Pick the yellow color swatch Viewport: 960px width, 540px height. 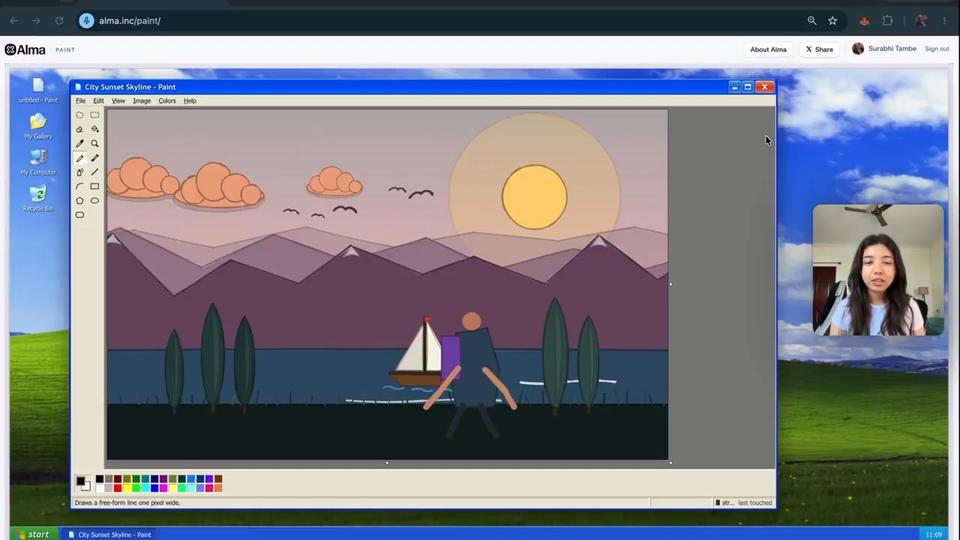[x=127, y=488]
